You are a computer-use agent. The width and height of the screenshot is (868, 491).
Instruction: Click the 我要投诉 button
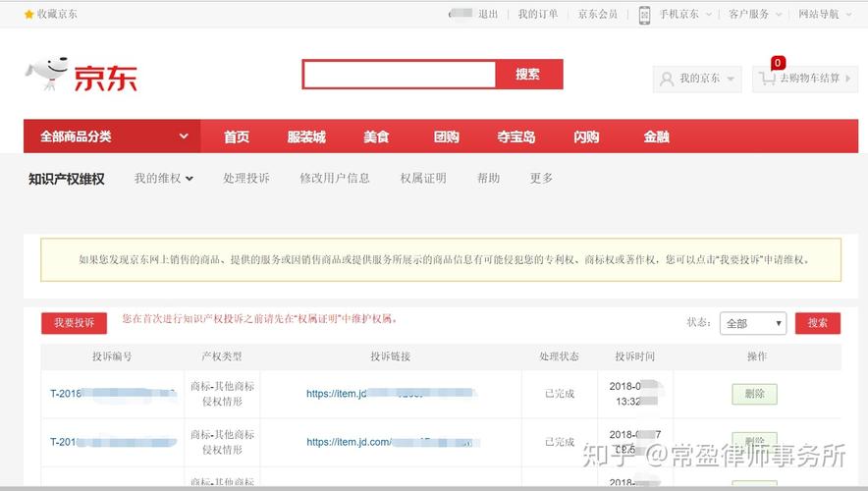tap(75, 323)
